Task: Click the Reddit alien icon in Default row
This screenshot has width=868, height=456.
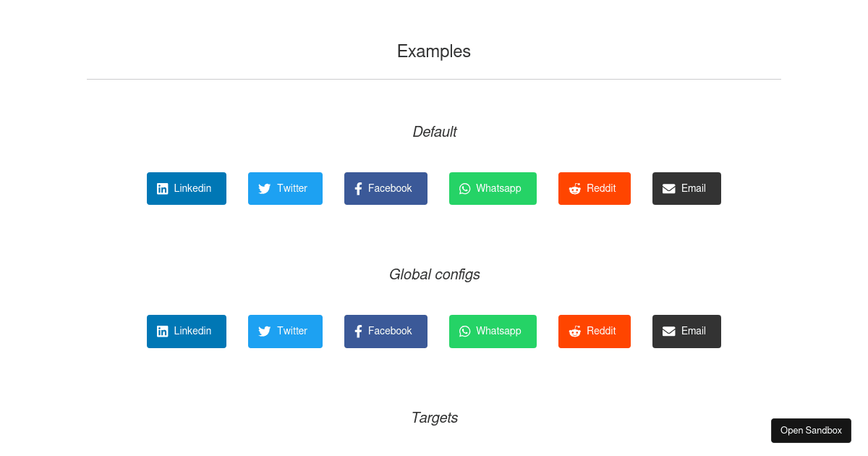Action: [x=574, y=188]
